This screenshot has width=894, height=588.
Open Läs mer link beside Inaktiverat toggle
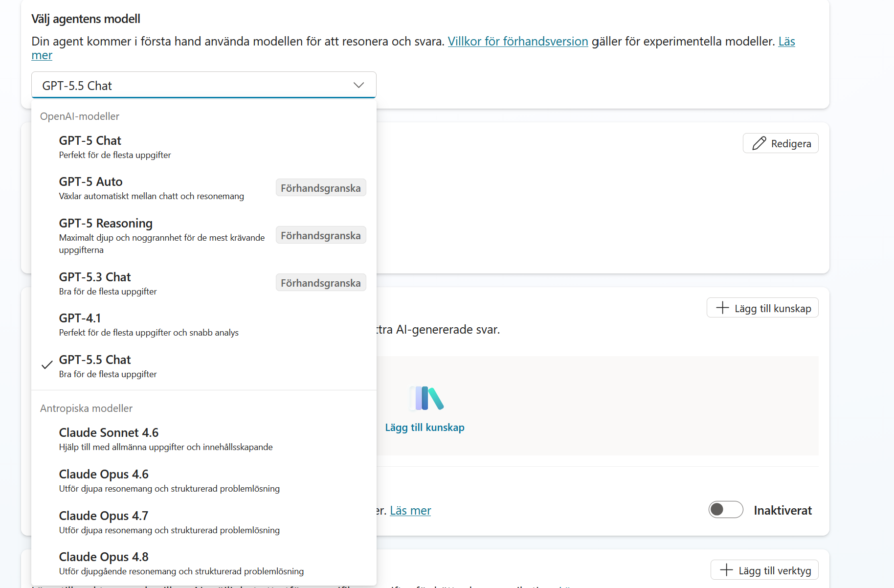[410, 511]
